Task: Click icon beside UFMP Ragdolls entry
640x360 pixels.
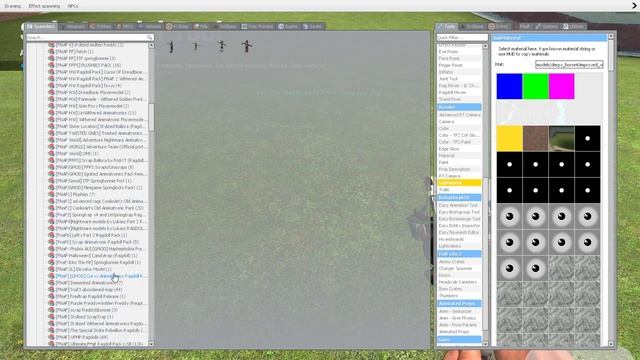Action: coord(51,337)
